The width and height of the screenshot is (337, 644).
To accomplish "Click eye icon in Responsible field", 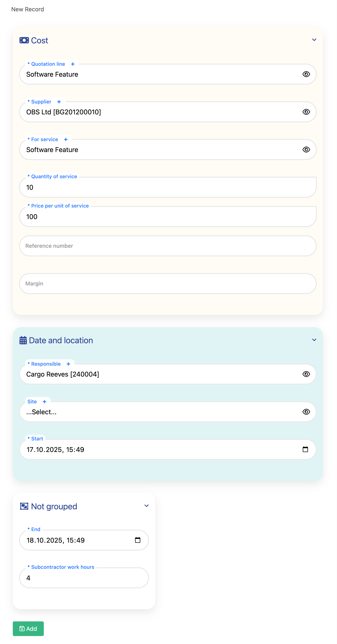I will coord(306,374).
